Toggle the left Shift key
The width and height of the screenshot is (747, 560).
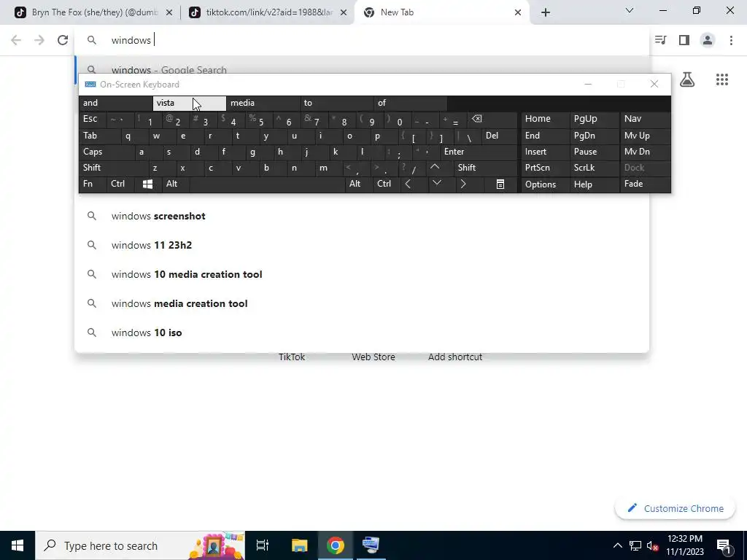(113, 168)
